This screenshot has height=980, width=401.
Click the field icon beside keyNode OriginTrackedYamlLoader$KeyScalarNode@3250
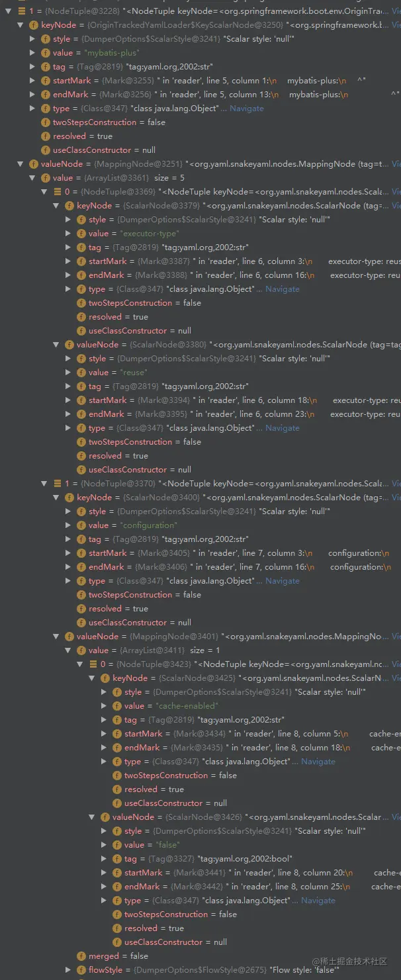click(x=34, y=25)
